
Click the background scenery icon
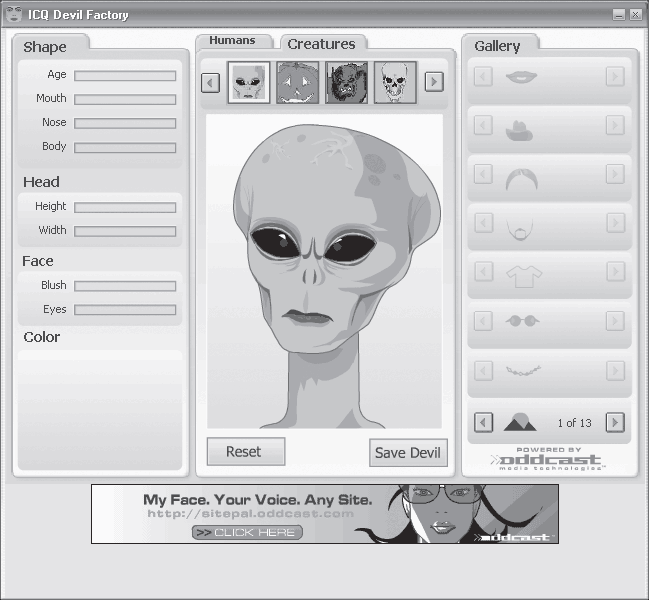click(x=520, y=422)
